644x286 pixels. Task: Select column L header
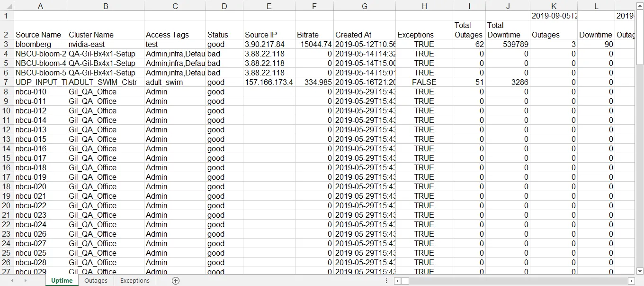coord(596,6)
